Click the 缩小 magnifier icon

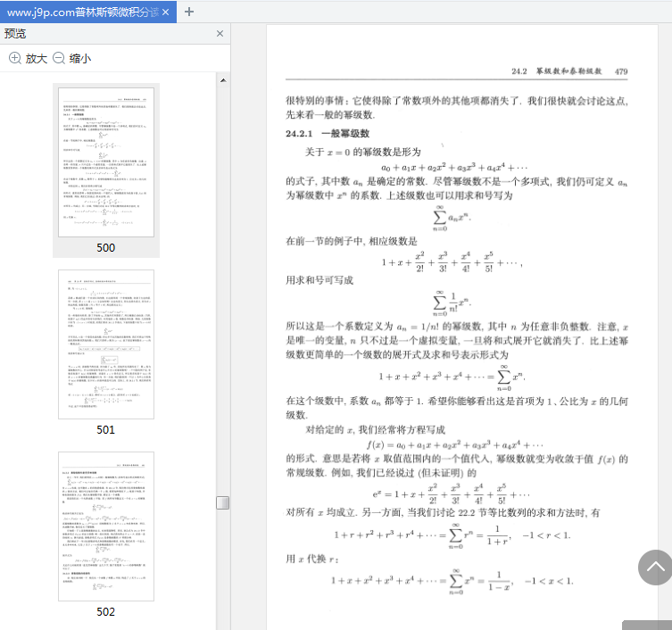click(59, 58)
